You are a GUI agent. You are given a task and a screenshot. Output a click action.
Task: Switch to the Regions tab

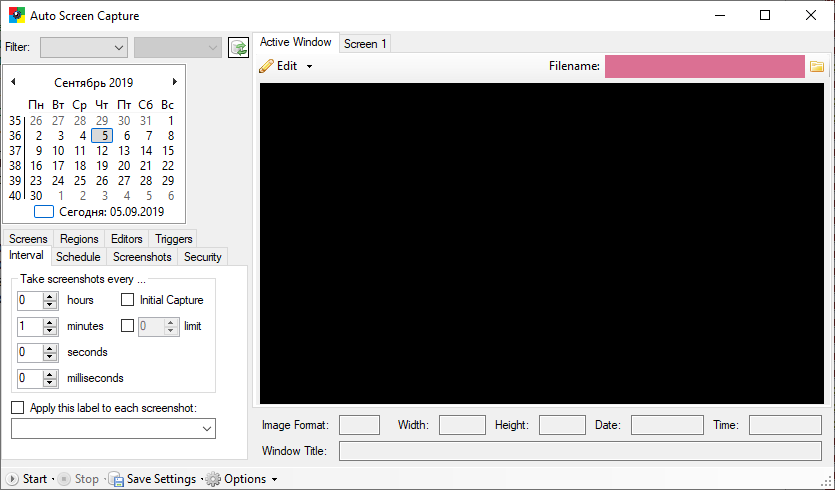(79, 239)
